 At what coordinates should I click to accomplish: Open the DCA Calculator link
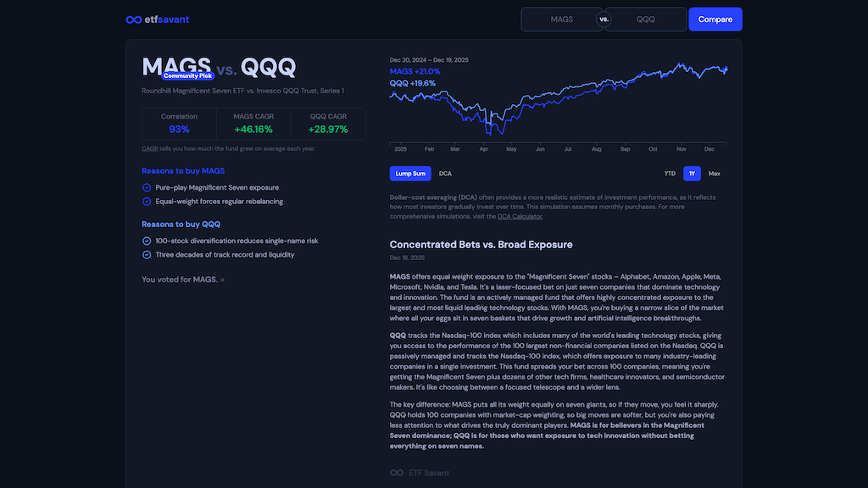pos(520,216)
